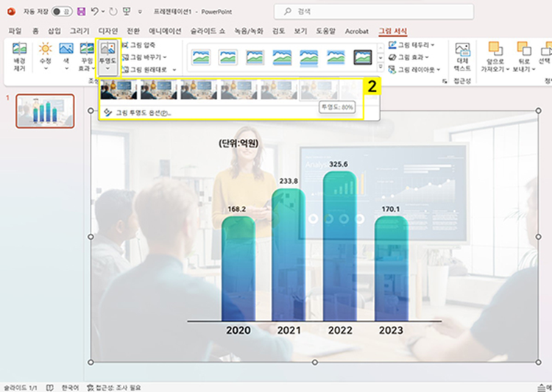Screen dimensions: 552x392
Task: Start slideshow from beginning via quick access icon
Action: (127, 12)
